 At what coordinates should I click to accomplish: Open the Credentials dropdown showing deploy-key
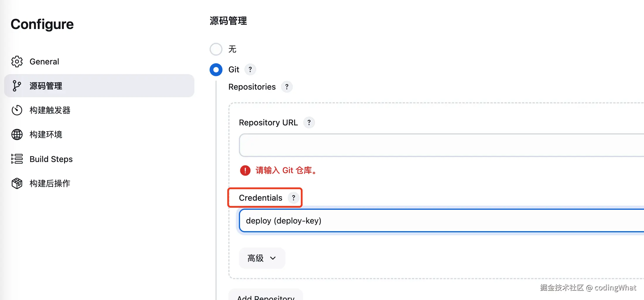439,221
